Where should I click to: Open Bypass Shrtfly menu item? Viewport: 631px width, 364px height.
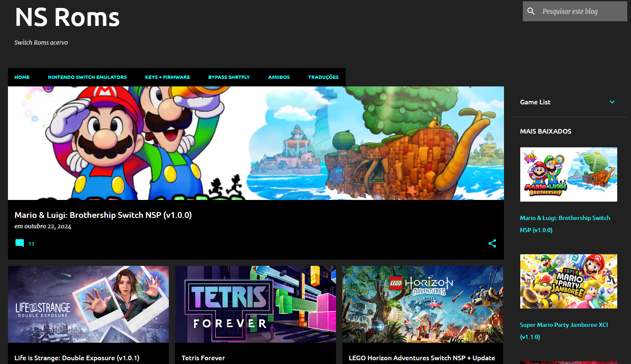tap(229, 77)
